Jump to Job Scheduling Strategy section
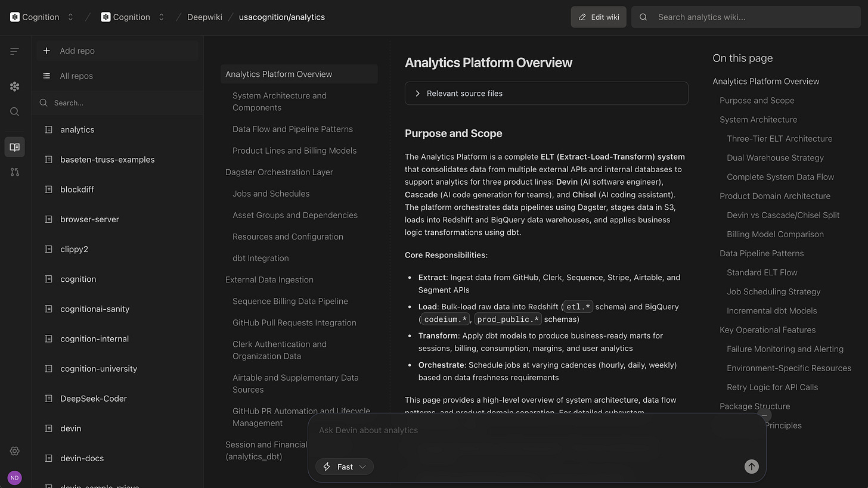Viewport: 868px width, 488px height. click(x=774, y=291)
